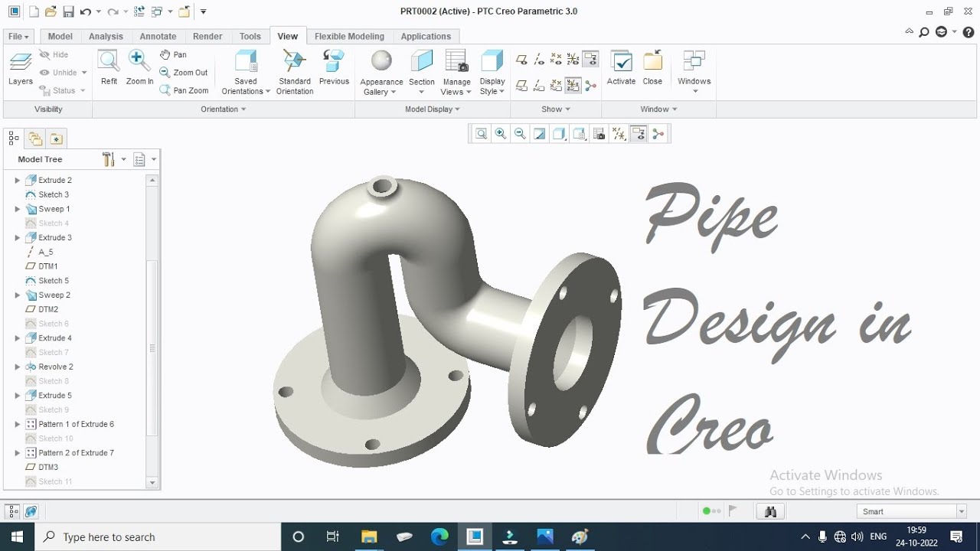
Task: Click the Activate window icon
Action: click(x=621, y=68)
